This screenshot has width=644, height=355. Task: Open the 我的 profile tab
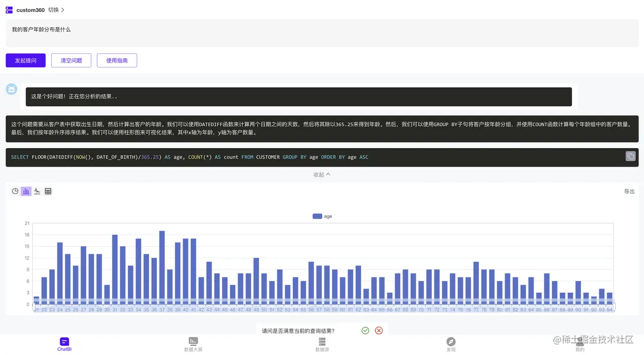click(580, 344)
